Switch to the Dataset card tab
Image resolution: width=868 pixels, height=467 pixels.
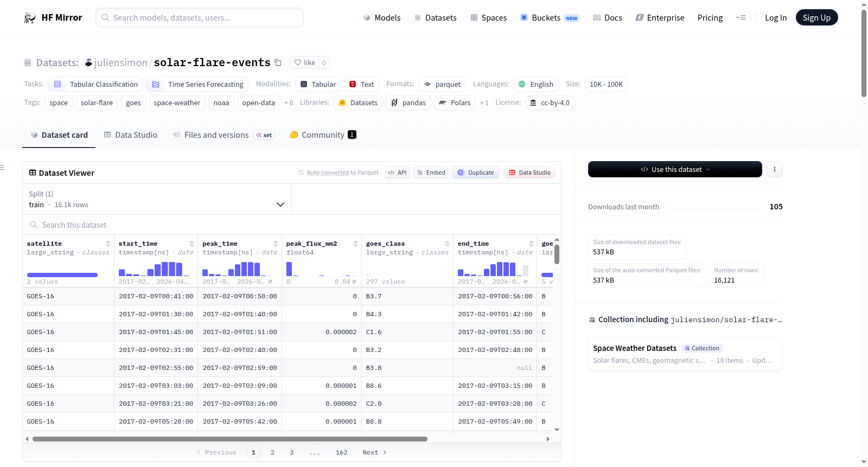pos(59,135)
